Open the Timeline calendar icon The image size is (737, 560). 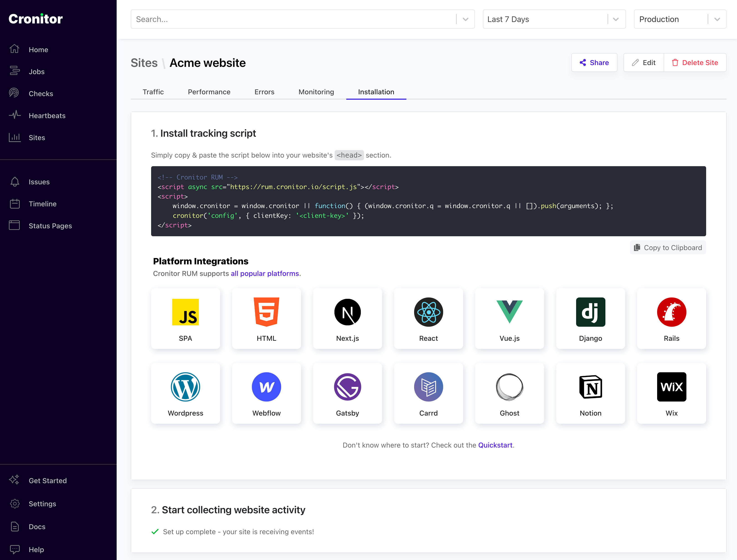pos(14,204)
